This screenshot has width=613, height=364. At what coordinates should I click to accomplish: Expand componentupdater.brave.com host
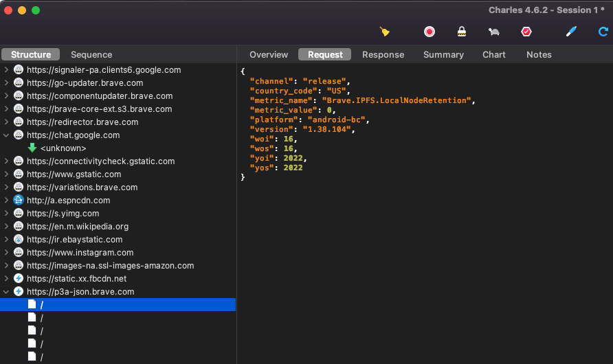coord(6,95)
